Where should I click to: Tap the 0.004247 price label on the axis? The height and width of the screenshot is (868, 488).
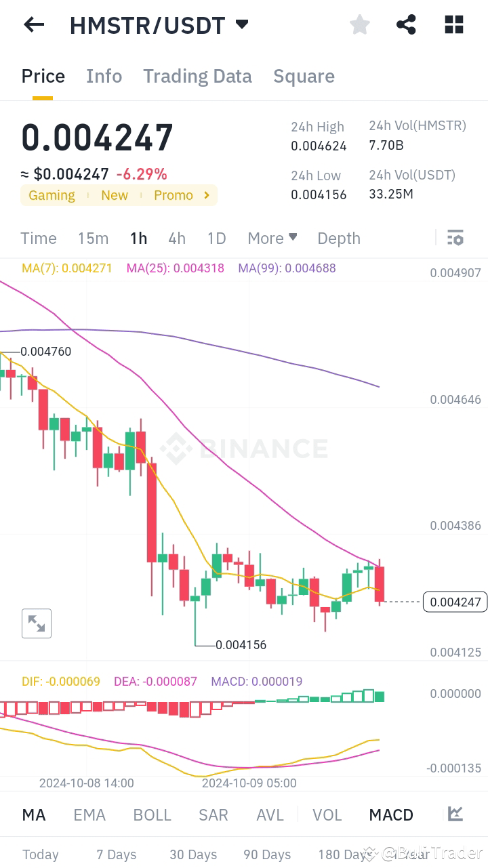pyautogui.click(x=455, y=602)
